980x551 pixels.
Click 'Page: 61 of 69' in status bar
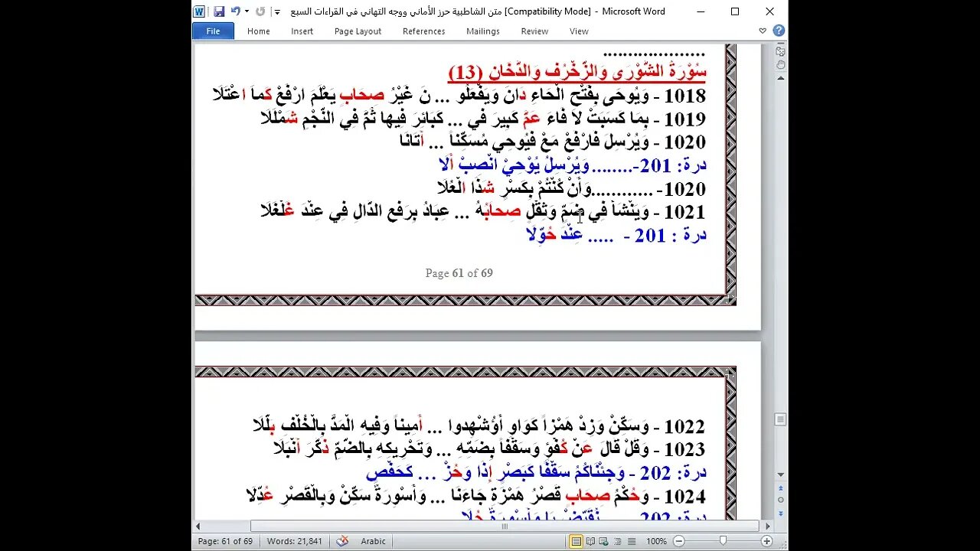coord(226,541)
